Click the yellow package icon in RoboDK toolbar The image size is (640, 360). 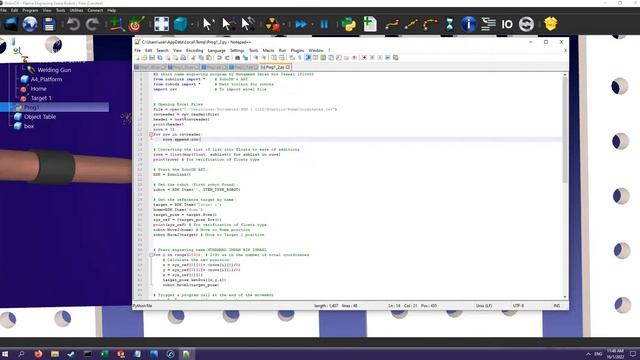pyautogui.click(x=551, y=24)
